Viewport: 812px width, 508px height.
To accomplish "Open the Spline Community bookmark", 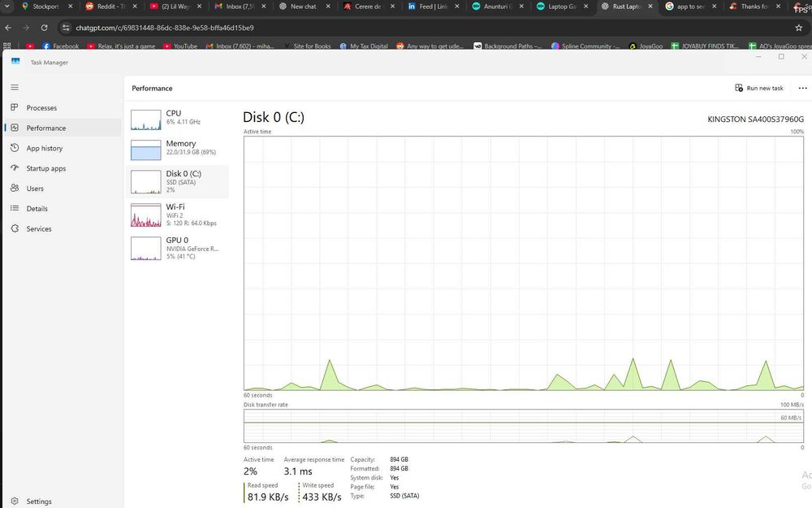I will pos(585,46).
